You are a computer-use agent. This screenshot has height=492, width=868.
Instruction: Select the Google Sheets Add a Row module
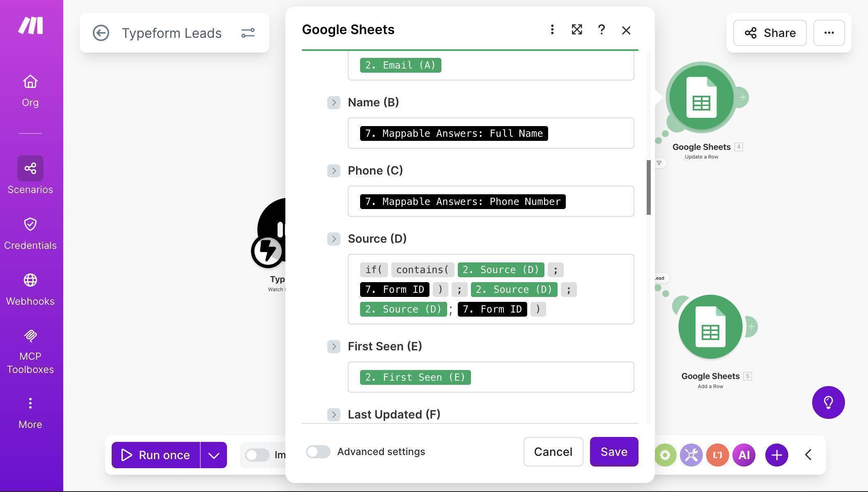pos(710,326)
